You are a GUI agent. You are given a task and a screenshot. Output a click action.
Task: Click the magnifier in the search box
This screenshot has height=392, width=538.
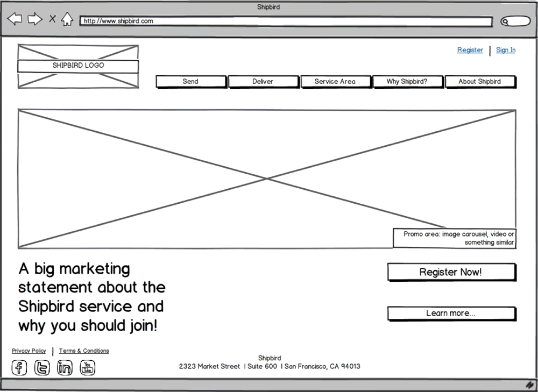click(505, 22)
